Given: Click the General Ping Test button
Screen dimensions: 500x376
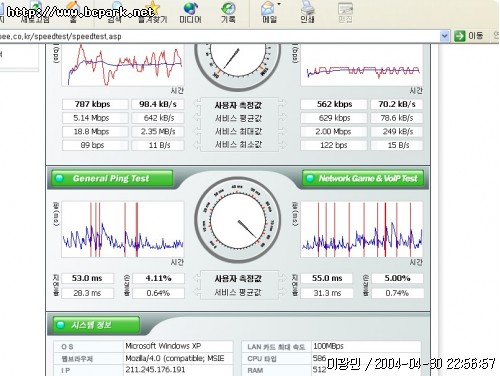Looking at the screenshot, I should point(112,178).
